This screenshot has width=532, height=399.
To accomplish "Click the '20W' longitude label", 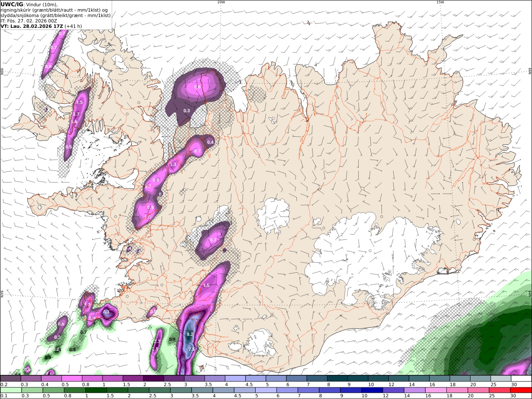I will point(221,2).
